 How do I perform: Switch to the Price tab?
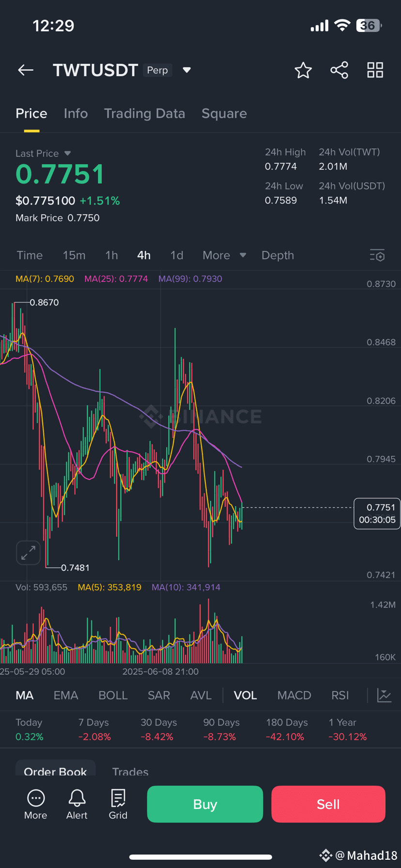[x=31, y=113]
